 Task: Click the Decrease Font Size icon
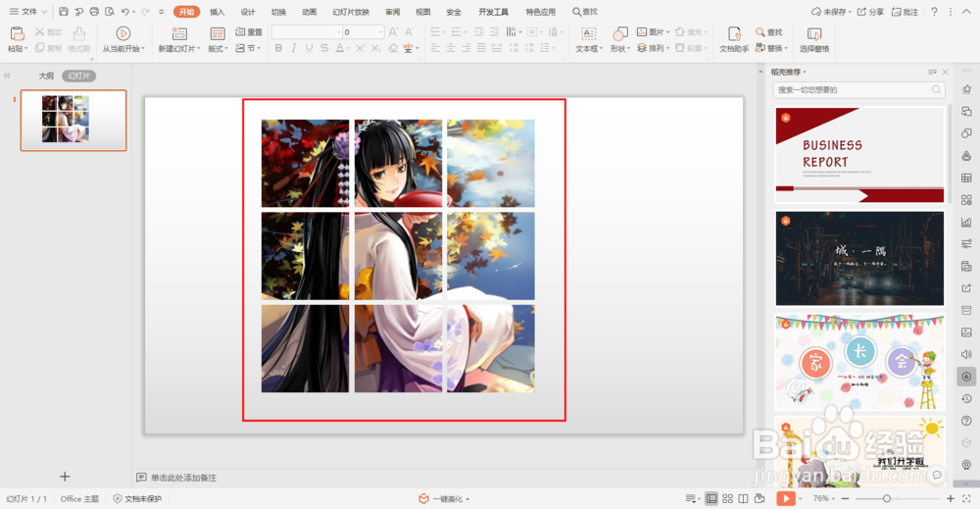pyautogui.click(x=409, y=32)
